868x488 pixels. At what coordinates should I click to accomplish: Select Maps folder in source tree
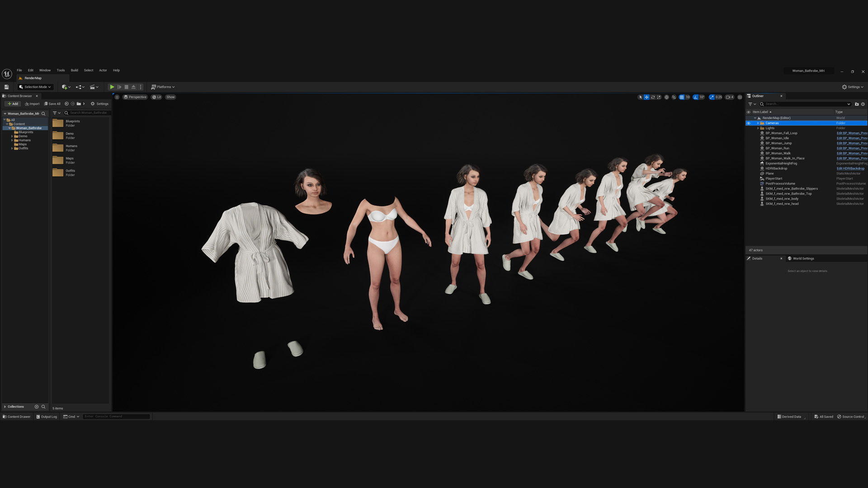22,144
